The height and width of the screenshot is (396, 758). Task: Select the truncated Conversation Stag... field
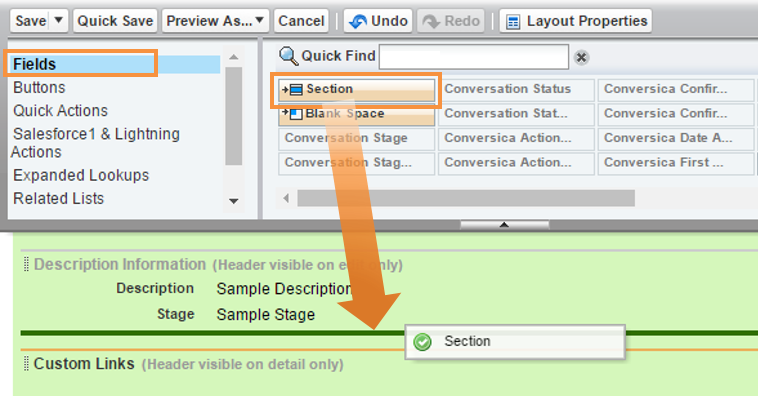pyautogui.click(x=357, y=163)
